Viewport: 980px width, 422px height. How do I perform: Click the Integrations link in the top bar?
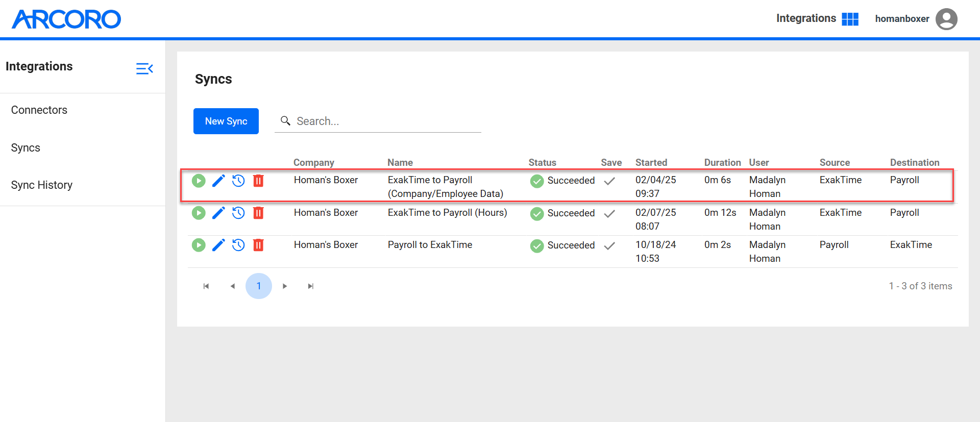point(806,18)
